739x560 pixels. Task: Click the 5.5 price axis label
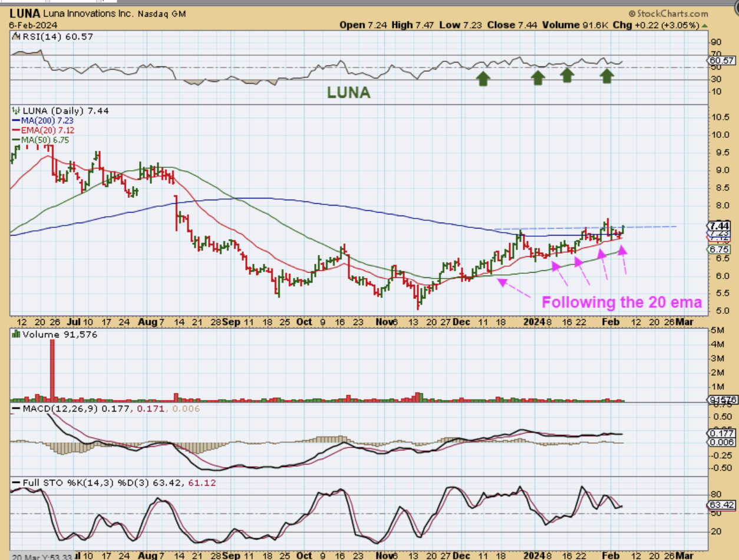click(720, 293)
